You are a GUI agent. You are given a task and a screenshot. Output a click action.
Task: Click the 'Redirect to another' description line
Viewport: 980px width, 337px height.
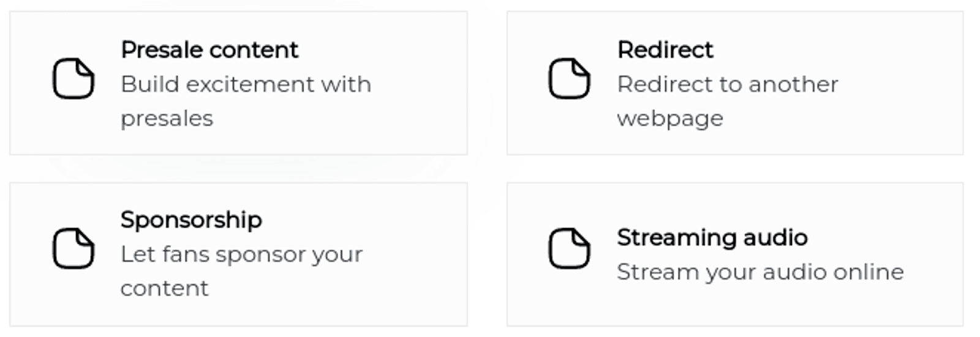(727, 84)
